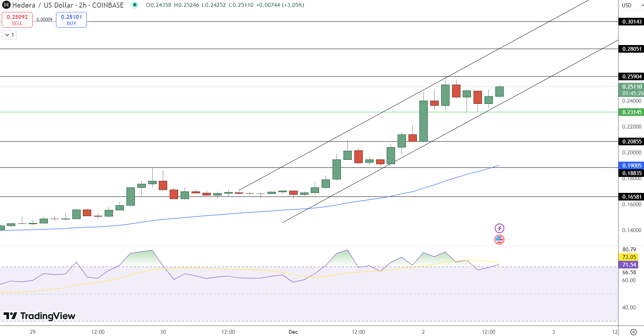Image resolution: width=644 pixels, height=336 pixels.
Task: Click the 0.28051 price level label
Action: [x=631, y=49]
